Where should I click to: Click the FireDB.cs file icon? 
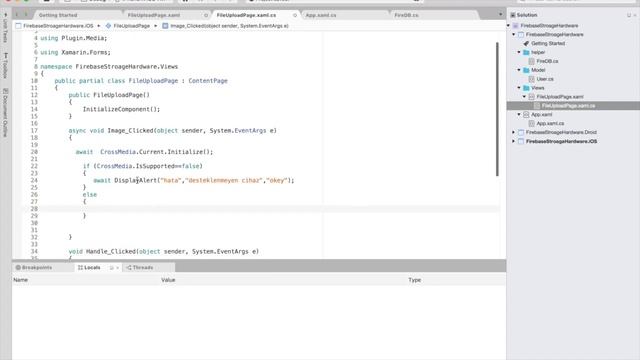[x=531, y=61]
